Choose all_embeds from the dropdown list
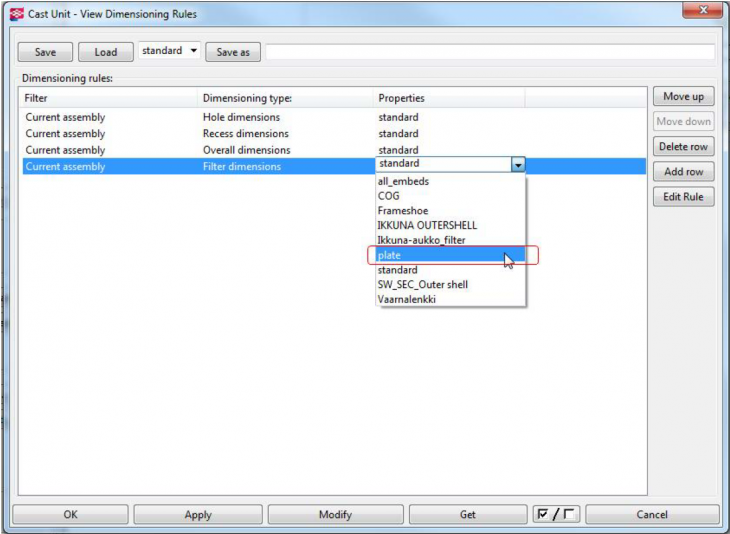This screenshot has width=730, height=534. click(x=451, y=181)
